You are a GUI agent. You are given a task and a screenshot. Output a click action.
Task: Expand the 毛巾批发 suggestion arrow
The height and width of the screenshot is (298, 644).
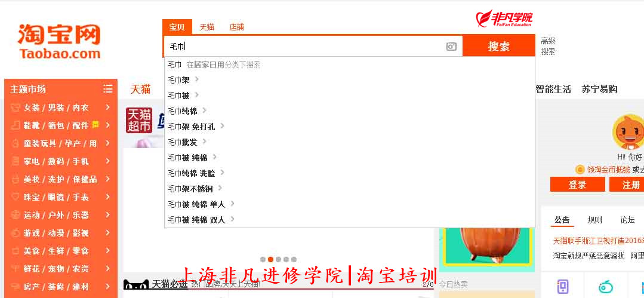204,142
